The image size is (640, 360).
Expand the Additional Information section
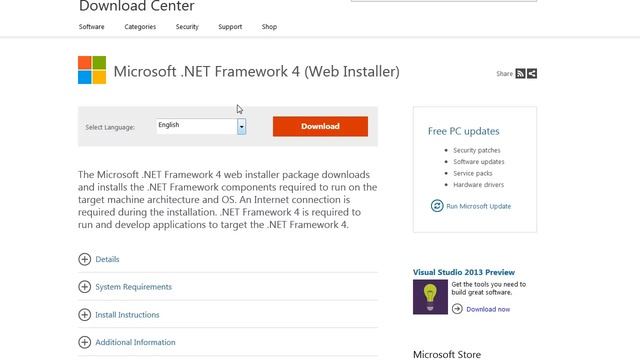point(135,342)
